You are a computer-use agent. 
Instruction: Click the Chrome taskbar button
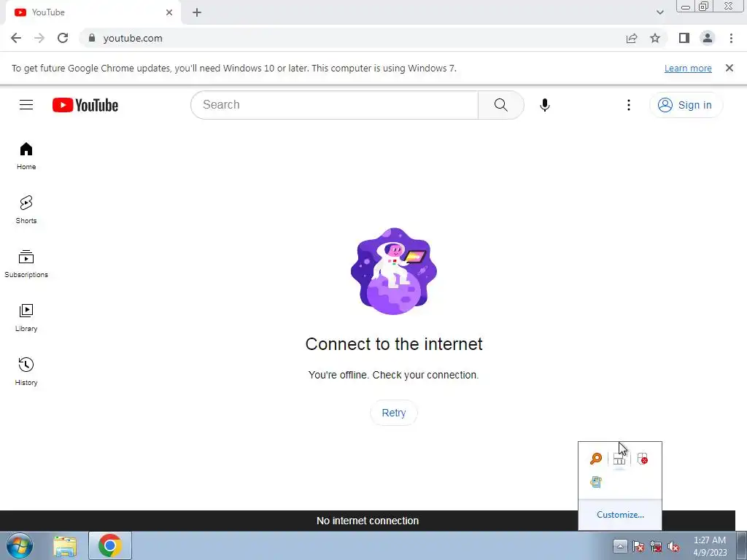click(x=110, y=545)
